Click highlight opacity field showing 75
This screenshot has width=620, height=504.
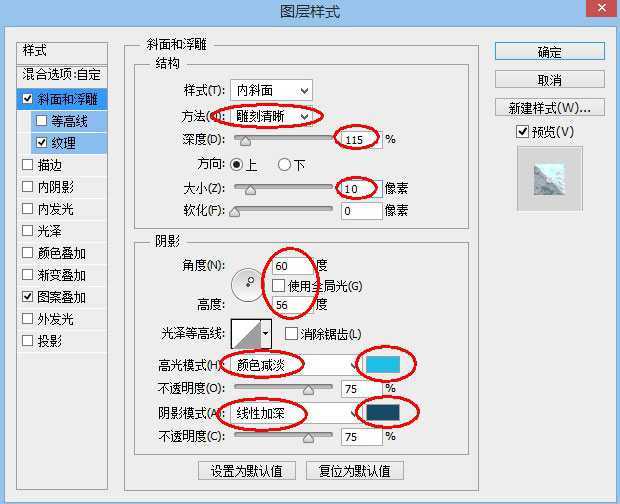tap(362, 389)
